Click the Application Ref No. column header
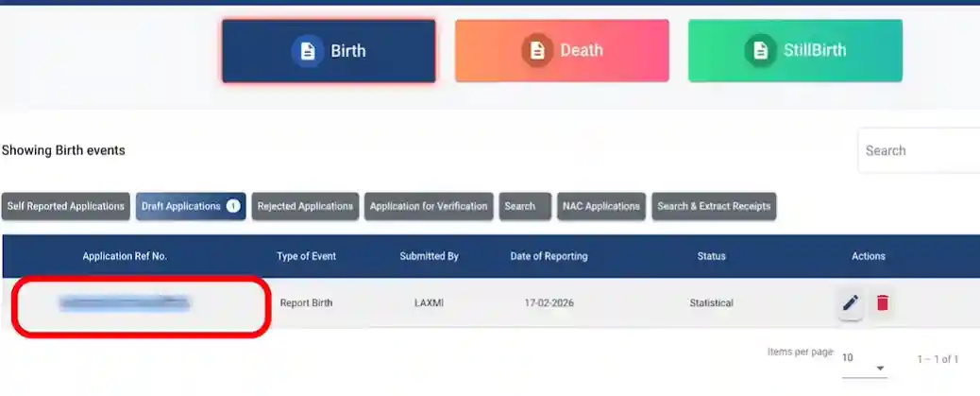Viewport: 980px width, 396px height. click(x=125, y=256)
